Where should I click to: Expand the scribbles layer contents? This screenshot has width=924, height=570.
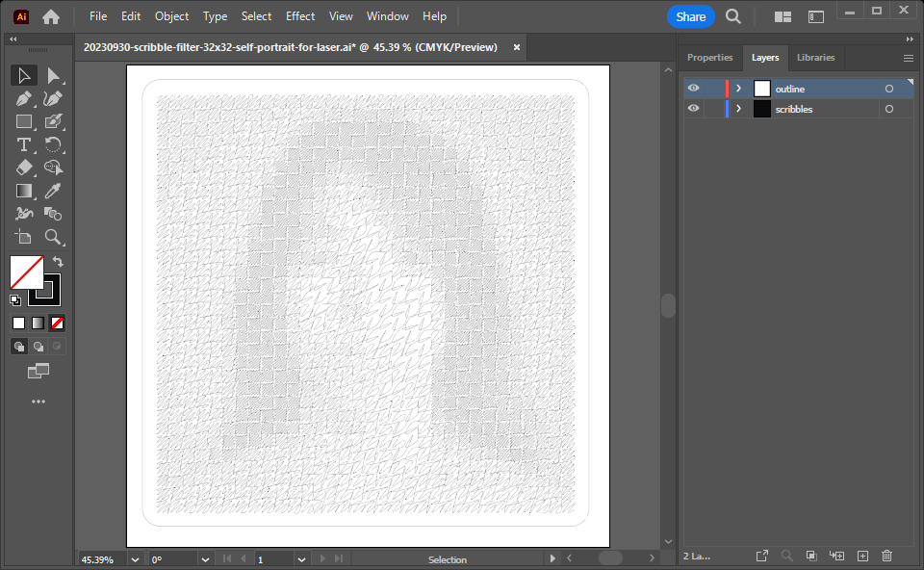(738, 109)
